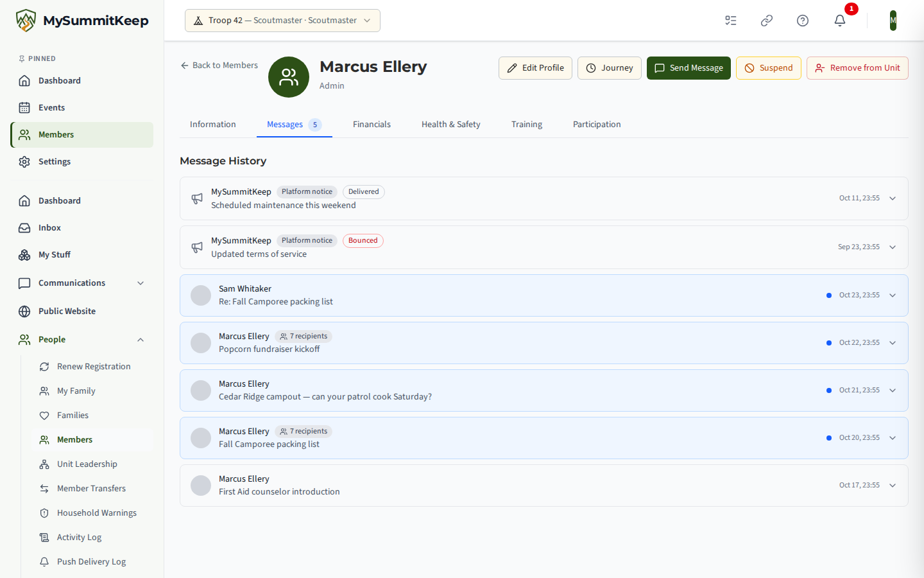Open the Training tab

point(527,125)
